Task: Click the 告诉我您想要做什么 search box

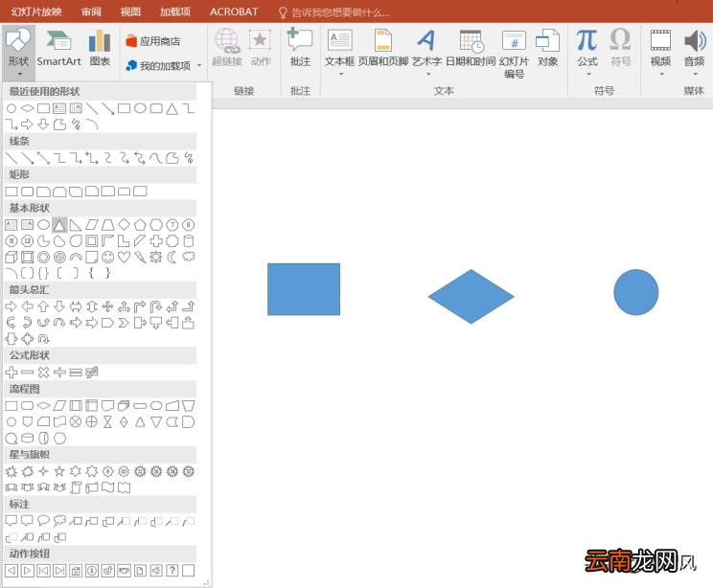Action: (x=334, y=12)
